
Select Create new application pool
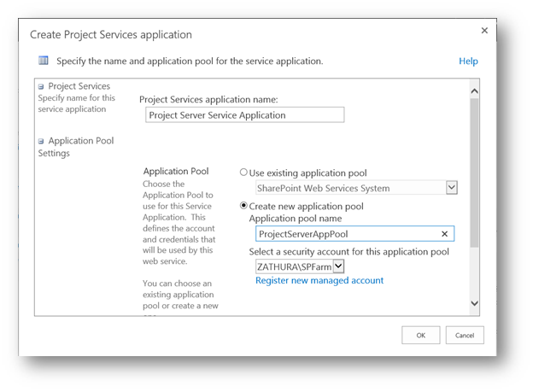click(x=243, y=206)
